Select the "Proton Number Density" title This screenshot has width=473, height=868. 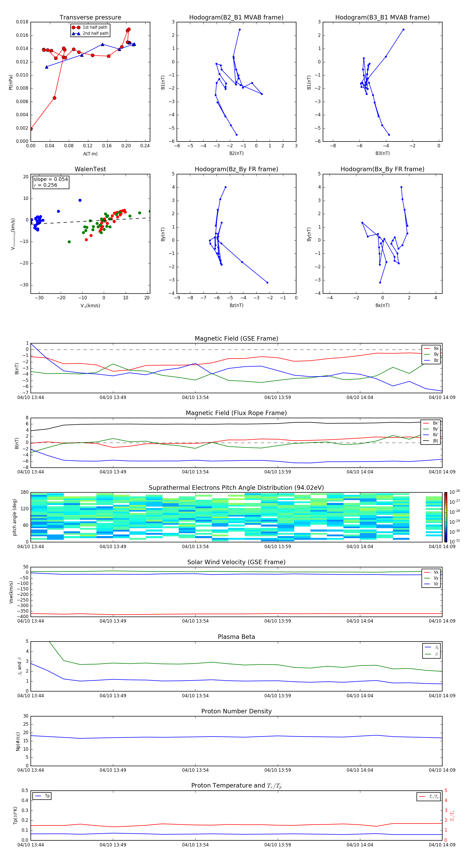coord(236,711)
